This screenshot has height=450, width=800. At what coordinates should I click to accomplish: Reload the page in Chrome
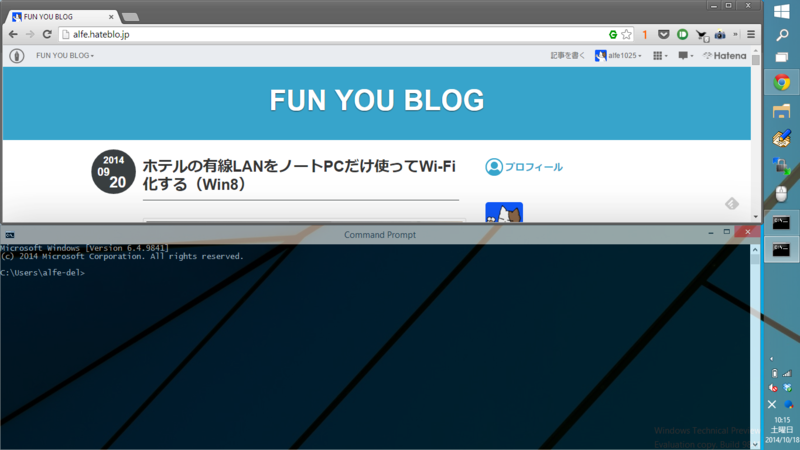[47, 34]
